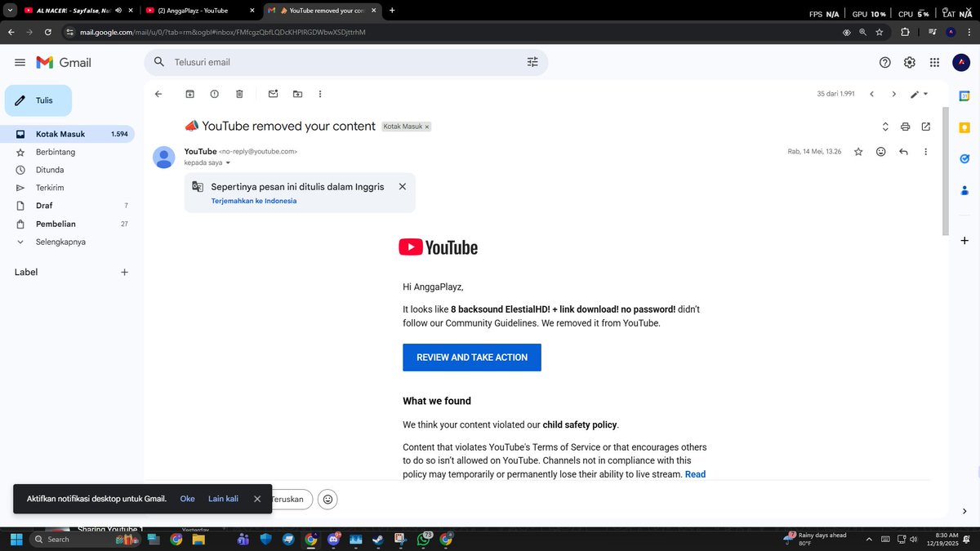This screenshot has width=980, height=551.
Task: Open the input tools pencil dropdown
Action: (920, 94)
